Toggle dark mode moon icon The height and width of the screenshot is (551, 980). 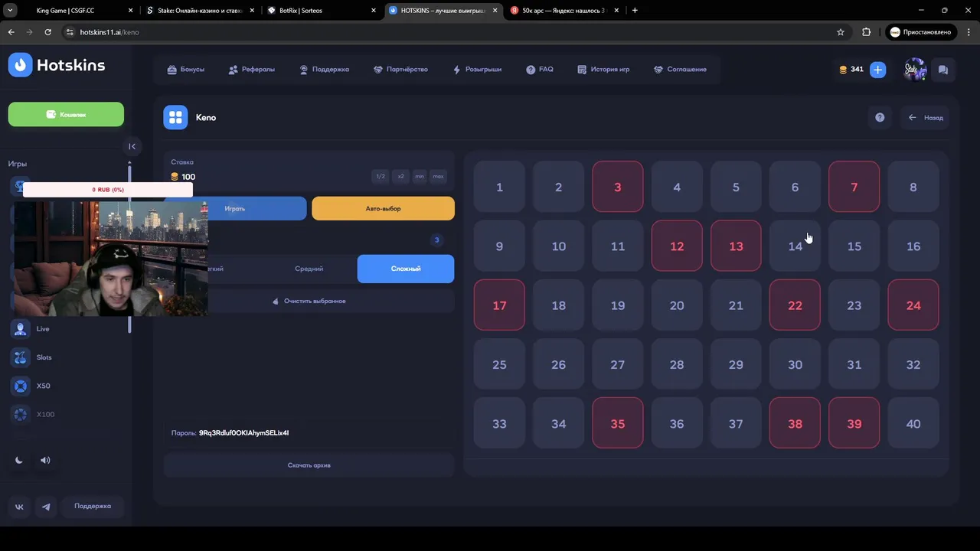click(x=19, y=460)
